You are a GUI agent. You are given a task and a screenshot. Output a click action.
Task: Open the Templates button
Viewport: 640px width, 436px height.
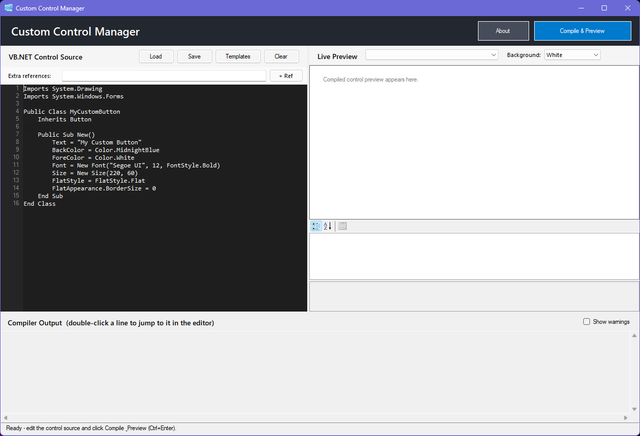[x=238, y=56]
